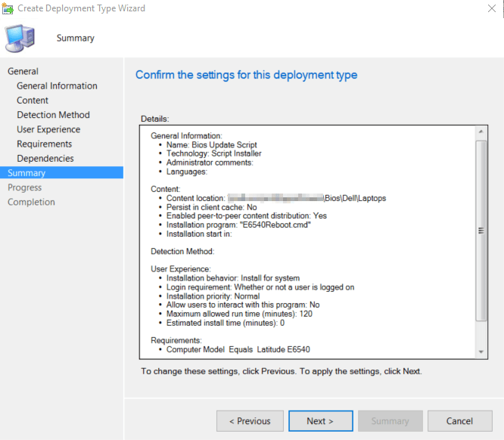Screen dimensions: 504x440
Task: Click 'Estimated install time (minutes): 0'
Action: coord(226,323)
